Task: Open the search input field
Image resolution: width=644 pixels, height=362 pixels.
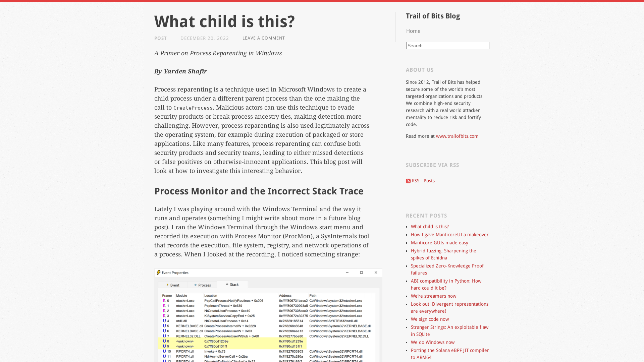Action: click(448, 46)
